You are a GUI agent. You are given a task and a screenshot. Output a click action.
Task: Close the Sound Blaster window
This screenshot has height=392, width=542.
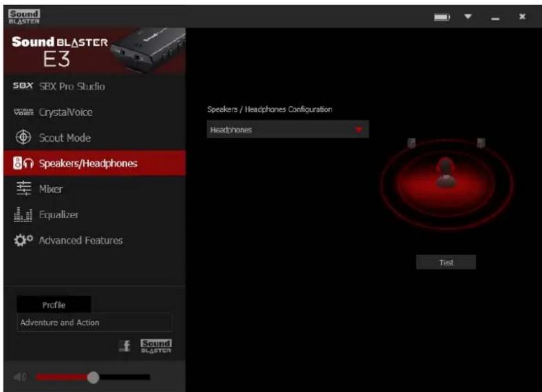pyautogui.click(x=522, y=16)
